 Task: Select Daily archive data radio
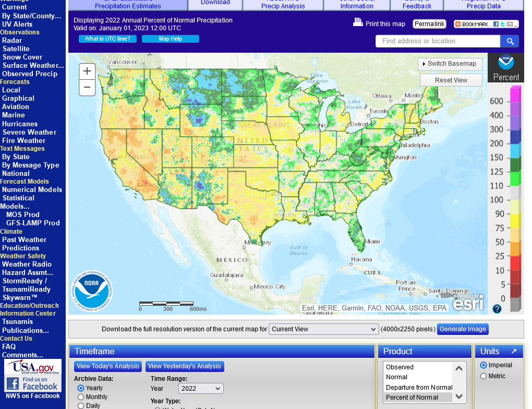pyautogui.click(x=81, y=405)
